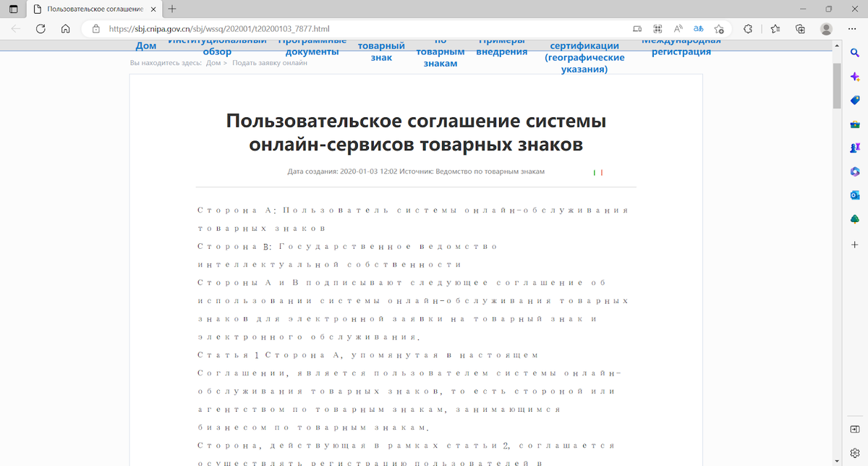Screen dimensions: 868x466
Task: Open Институциональный обзор menu item
Action: coord(217,46)
